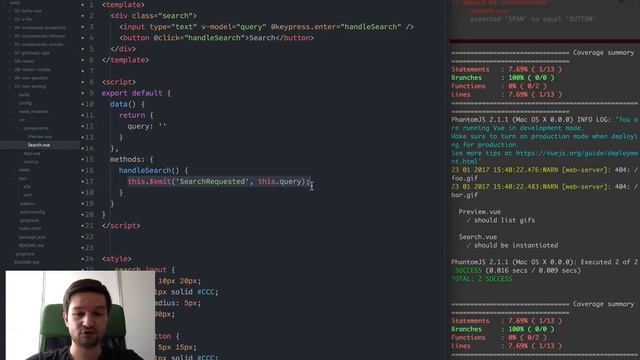Expand the build folder
Viewport: 640px width, 360px height.
pyautogui.click(x=24, y=95)
